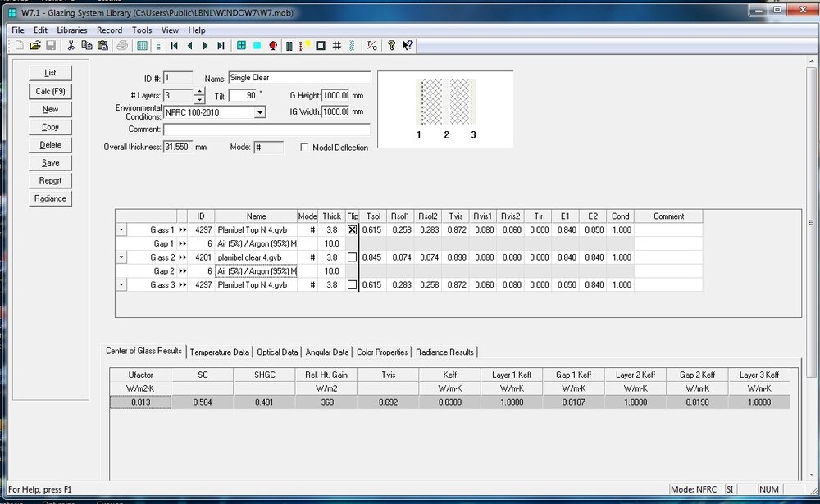This screenshot has height=504, width=820.
Task: Jump to last record using toolbar arrow
Action: point(220,46)
